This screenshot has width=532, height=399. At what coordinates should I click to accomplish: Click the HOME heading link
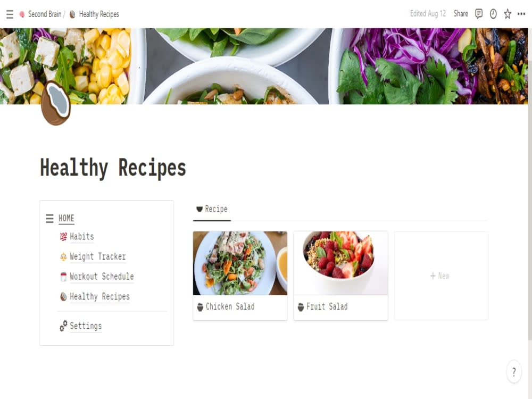point(66,218)
